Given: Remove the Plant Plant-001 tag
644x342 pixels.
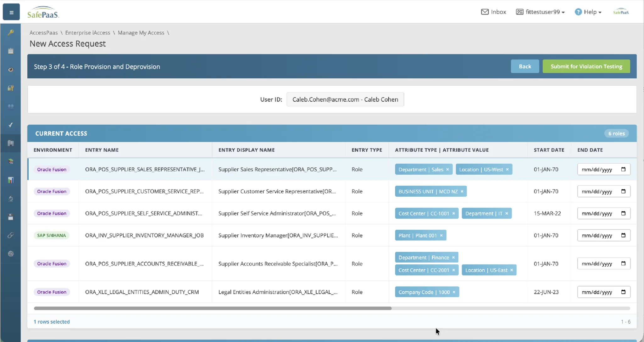Looking at the screenshot, I should [441, 235].
